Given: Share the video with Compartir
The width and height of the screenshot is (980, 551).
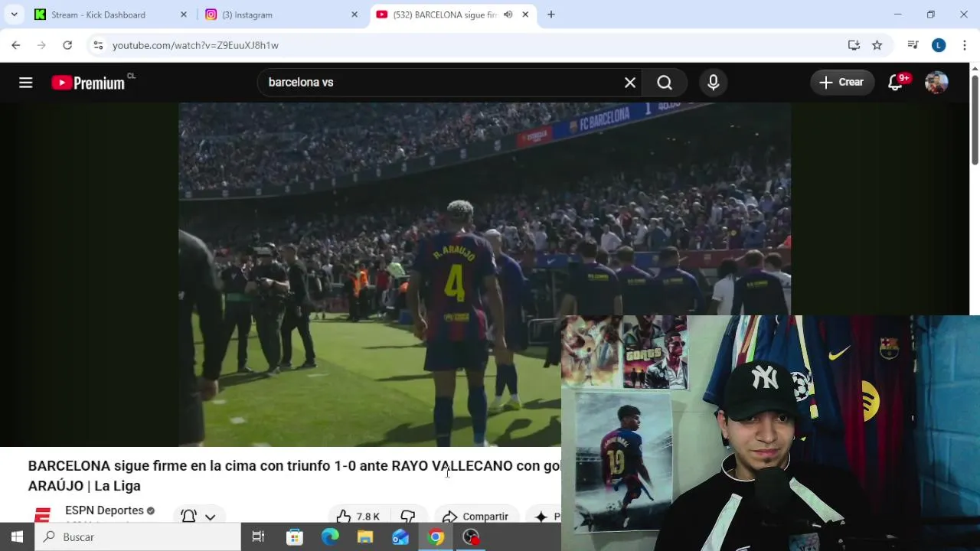Looking at the screenshot, I should point(476,517).
